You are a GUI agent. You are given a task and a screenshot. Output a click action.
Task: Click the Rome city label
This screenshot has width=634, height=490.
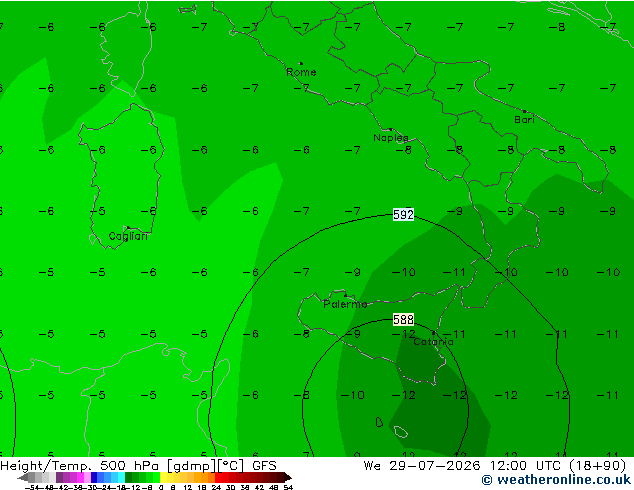pyautogui.click(x=301, y=72)
